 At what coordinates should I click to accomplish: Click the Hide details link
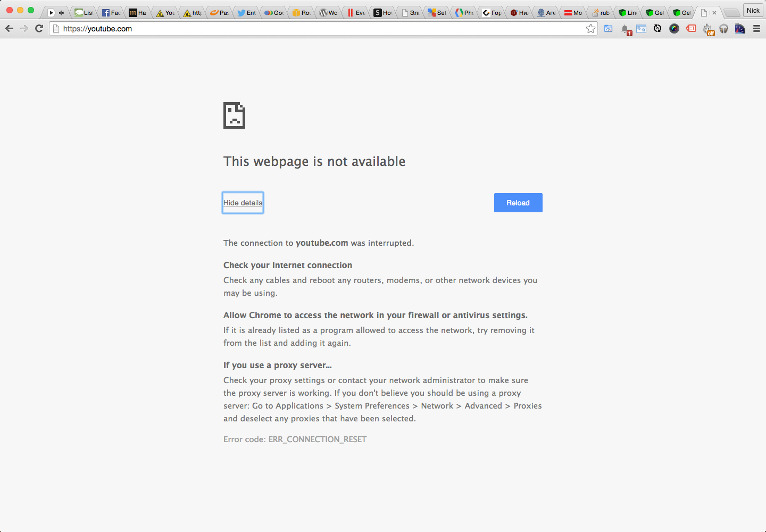pyautogui.click(x=243, y=203)
